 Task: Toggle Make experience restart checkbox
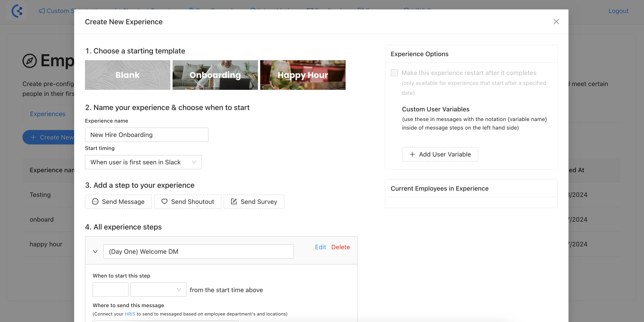tap(394, 73)
